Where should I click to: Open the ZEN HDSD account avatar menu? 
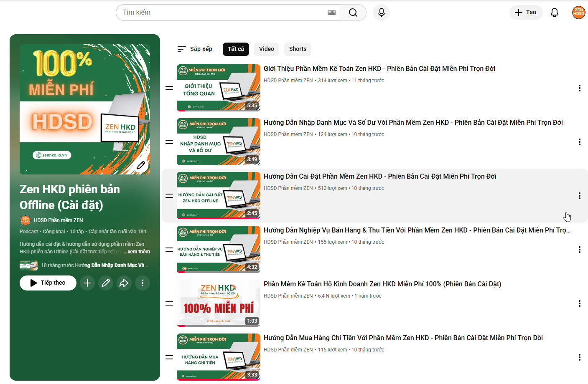[x=579, y=13]
